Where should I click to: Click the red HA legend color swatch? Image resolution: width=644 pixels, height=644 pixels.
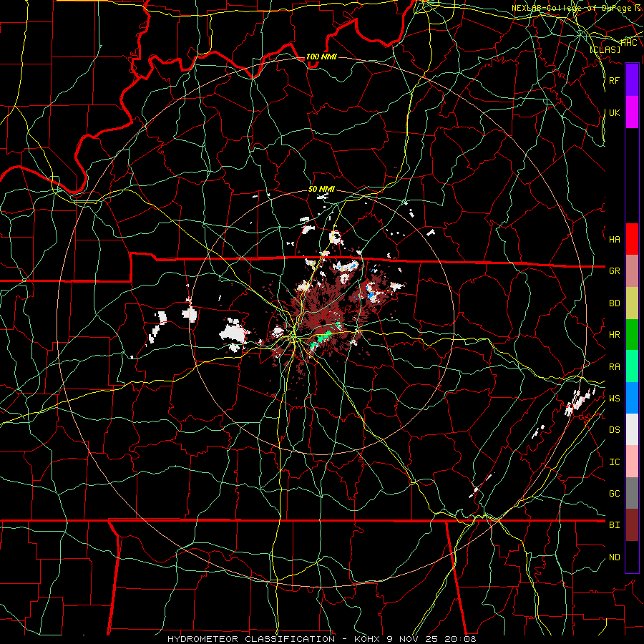pos(632,239)
